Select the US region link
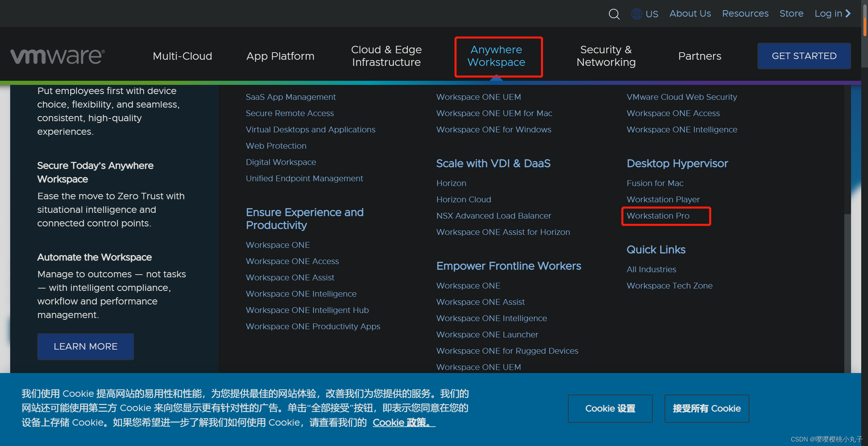The height and width of the screenshot is (446, 868). (x=652, y=14)
